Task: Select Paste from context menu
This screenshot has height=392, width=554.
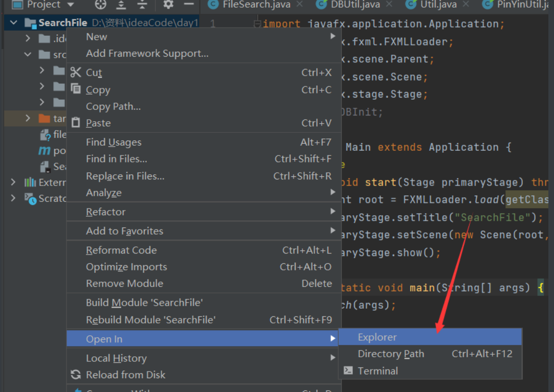Action: tap(204, 123)
